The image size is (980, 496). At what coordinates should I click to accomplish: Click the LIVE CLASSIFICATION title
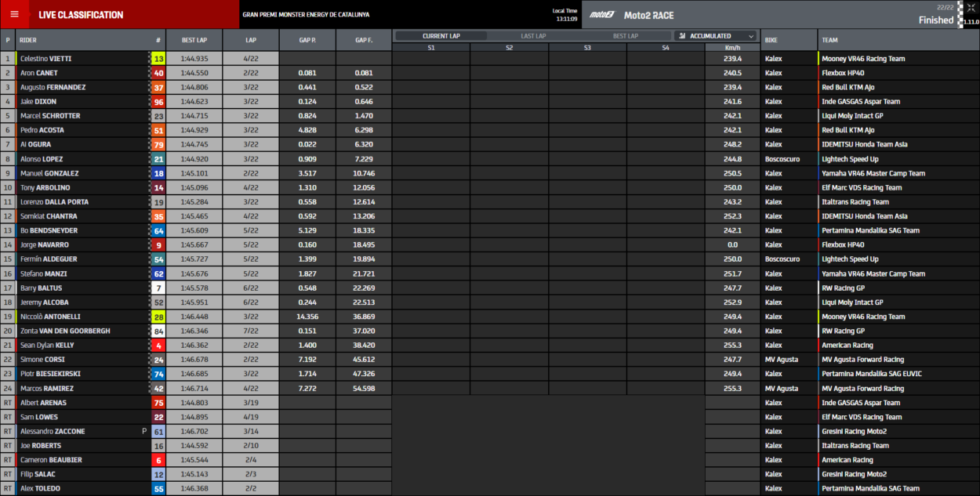click(81, 15)
